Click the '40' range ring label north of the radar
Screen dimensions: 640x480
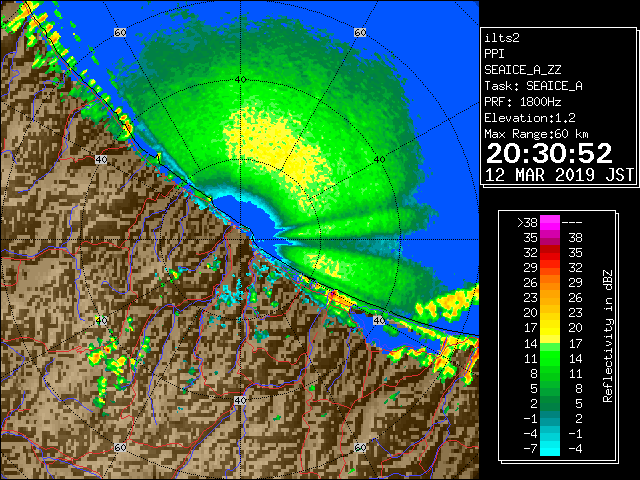pyautogui.click(x=241, y=80)
